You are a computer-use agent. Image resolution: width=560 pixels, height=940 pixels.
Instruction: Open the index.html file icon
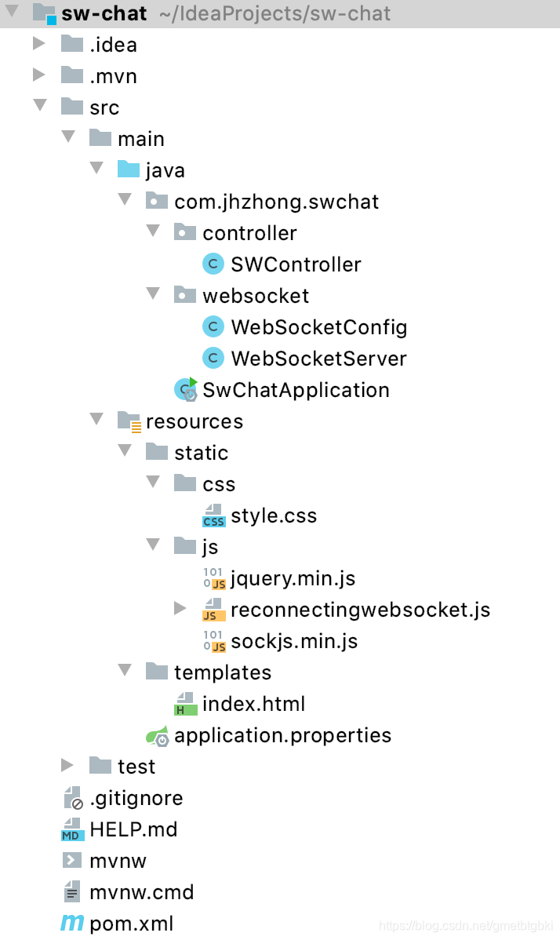pos(185,703)
